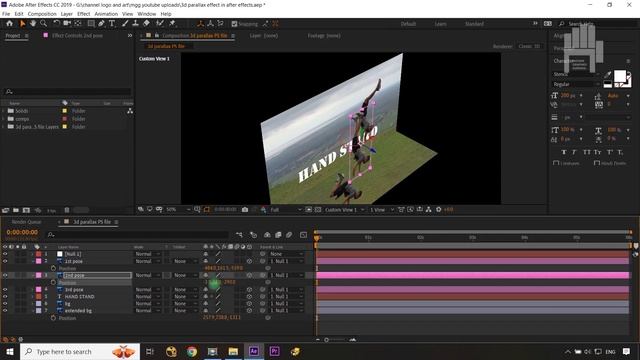
Task: Click the Frame Blending icon in timeline header
Action: (x=278, y=235)
